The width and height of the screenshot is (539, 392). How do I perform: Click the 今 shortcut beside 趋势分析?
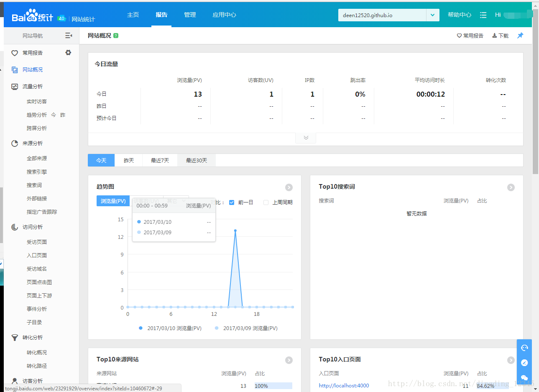[54, 115]
